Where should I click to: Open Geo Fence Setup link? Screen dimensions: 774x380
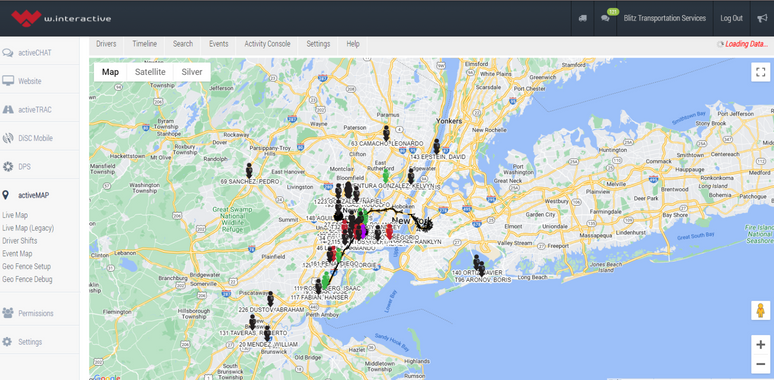pos(26,266)
